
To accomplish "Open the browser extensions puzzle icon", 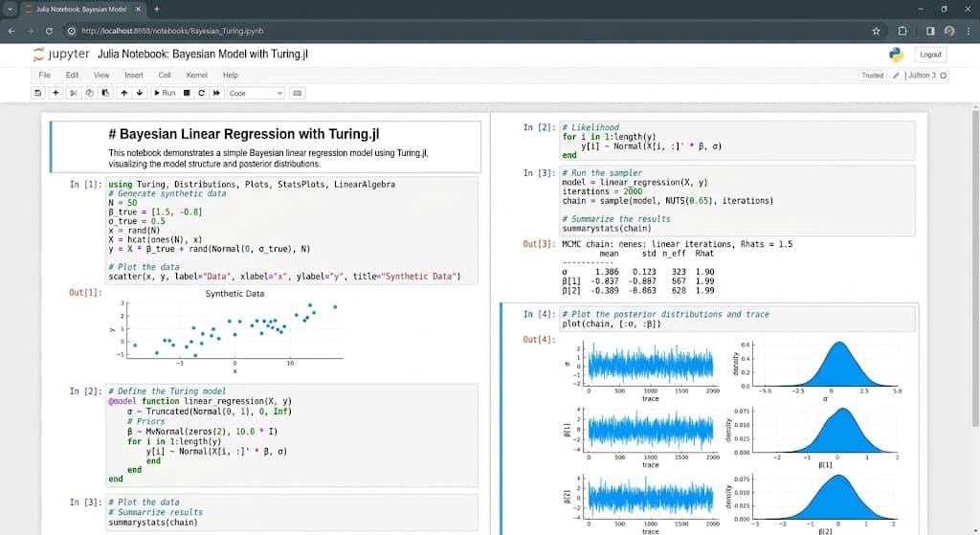I will (x=902, y=31).
